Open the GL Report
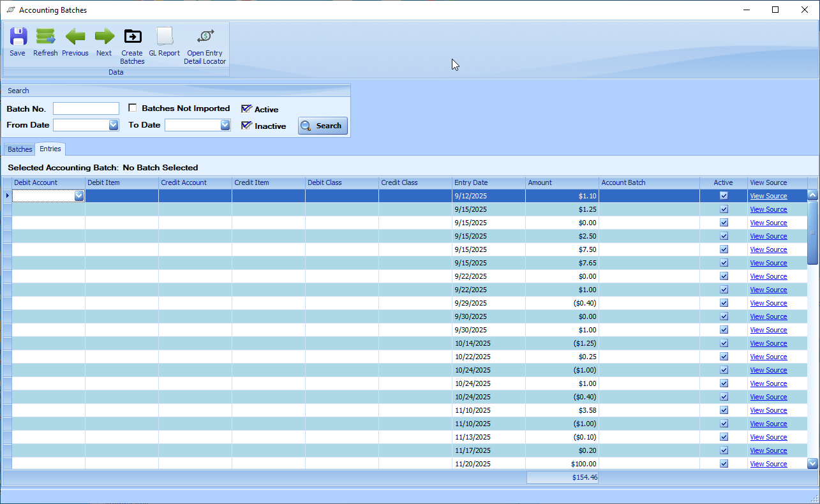This screenshot has height=504, width=820. pyautogui.click(x=165, y=37)
